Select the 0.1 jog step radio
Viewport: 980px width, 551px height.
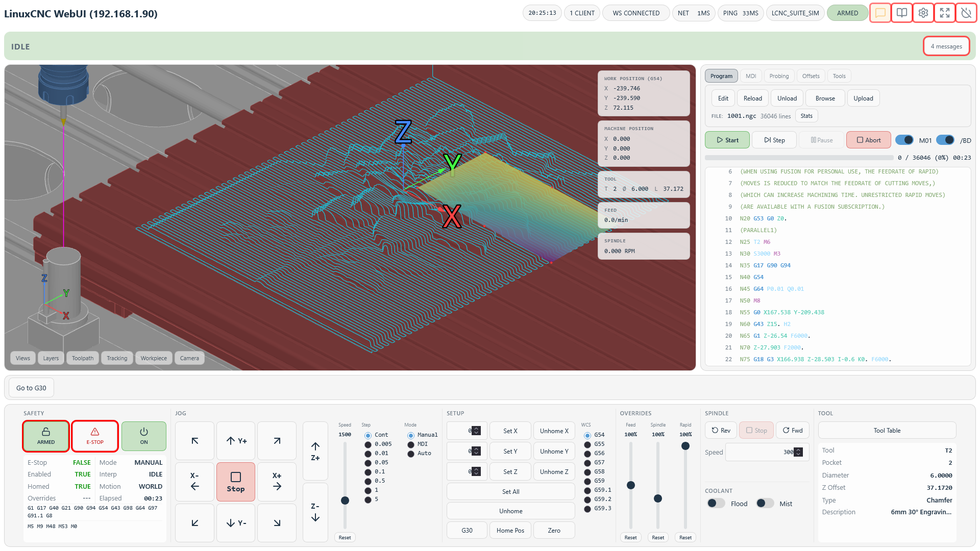(368, 472)
